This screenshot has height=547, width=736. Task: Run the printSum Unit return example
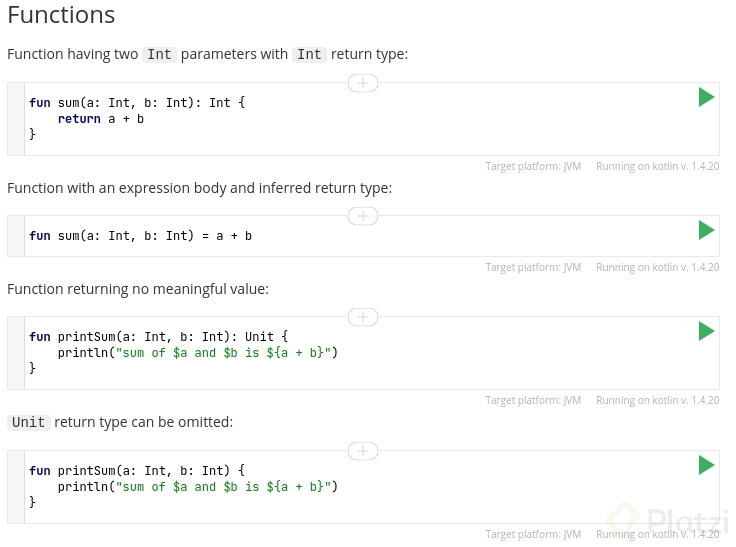pos(706,331)
